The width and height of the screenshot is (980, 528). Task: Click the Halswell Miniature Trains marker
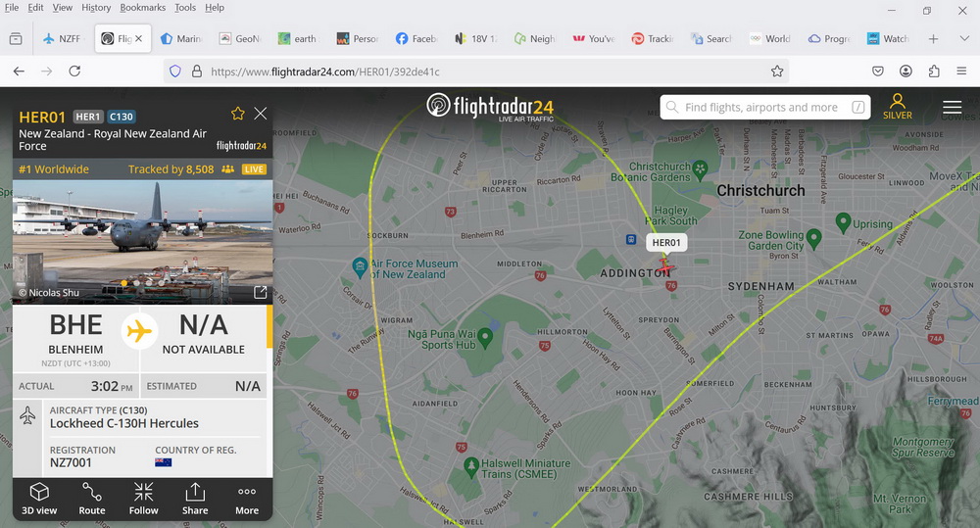(472, 466)
